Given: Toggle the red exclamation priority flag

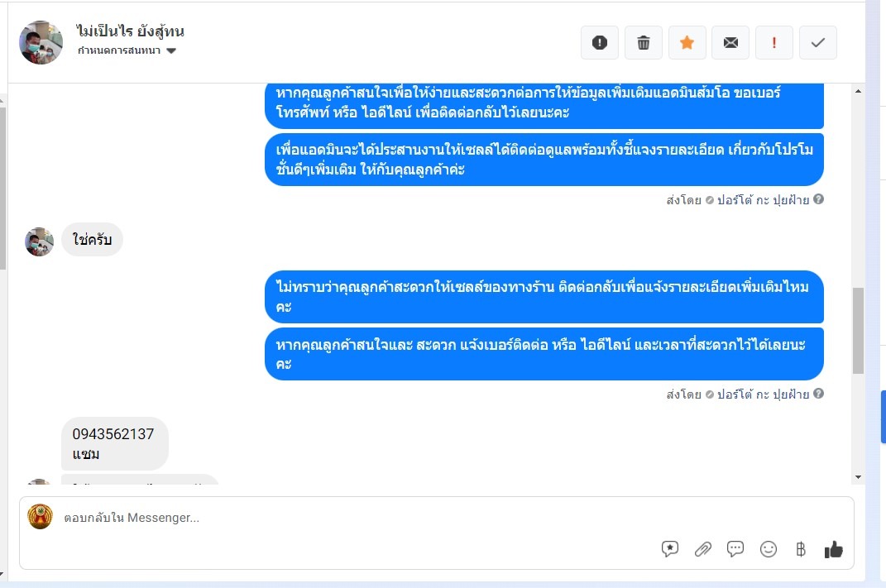Looking at the screenshot, I should coord(774,42).
